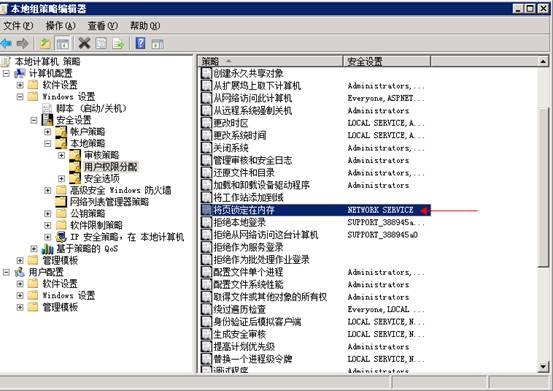Click the Up one level folder icon

(45, 43)
